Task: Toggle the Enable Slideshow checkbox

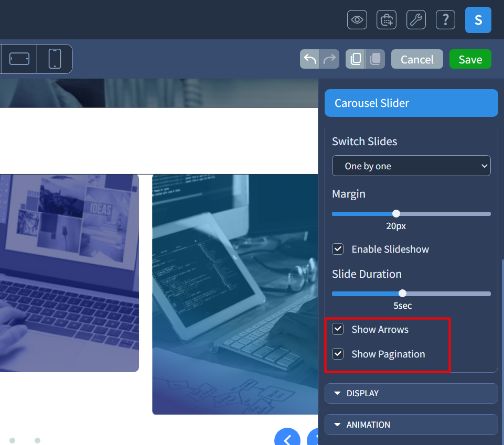Action: (x=338, y=249)
